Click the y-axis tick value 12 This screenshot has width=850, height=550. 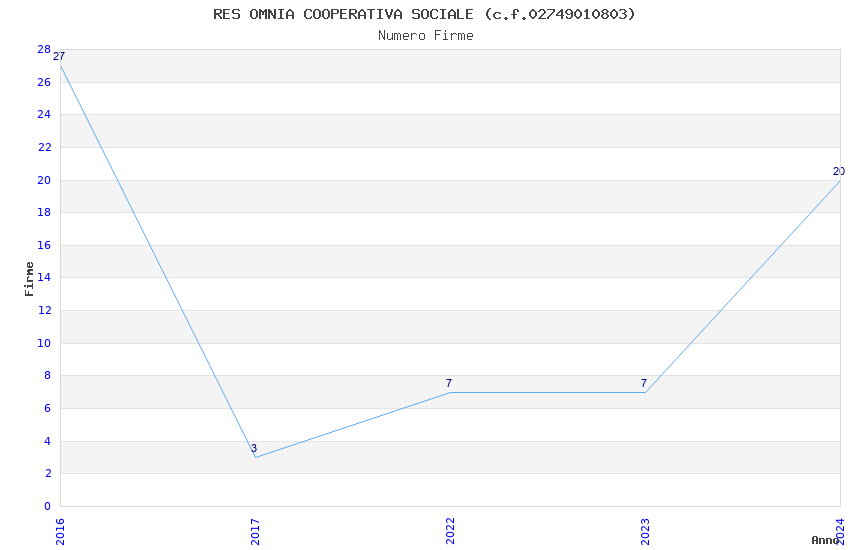click(44, 310)
